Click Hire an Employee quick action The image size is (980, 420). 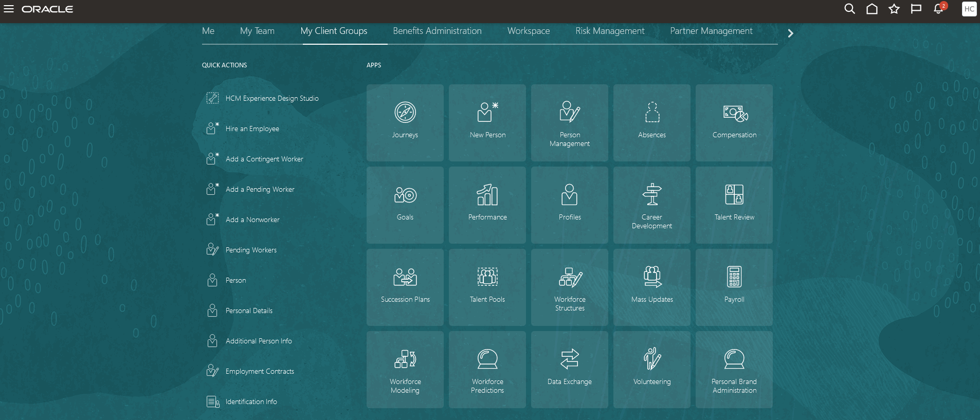(x=243, y=129)
